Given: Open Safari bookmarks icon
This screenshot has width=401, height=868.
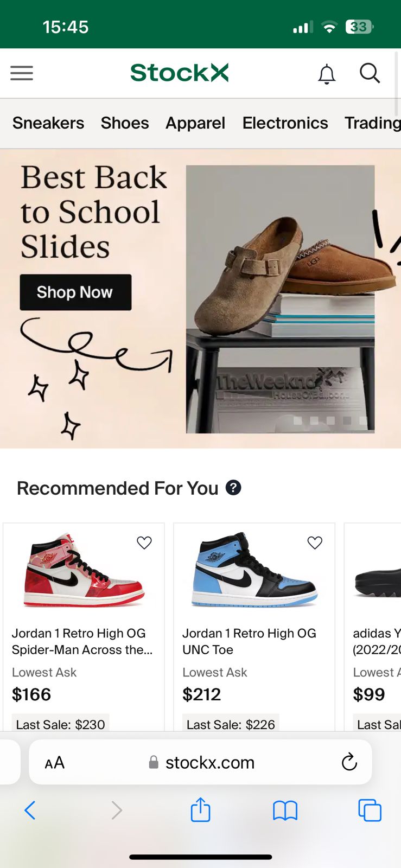Looking at the screenshot, I should (x=285, y=810).
